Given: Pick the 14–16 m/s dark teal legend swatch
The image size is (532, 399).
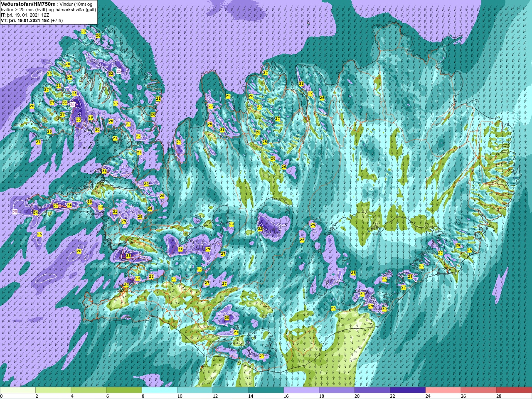Looking at the screenshot, I should [266, 390].
